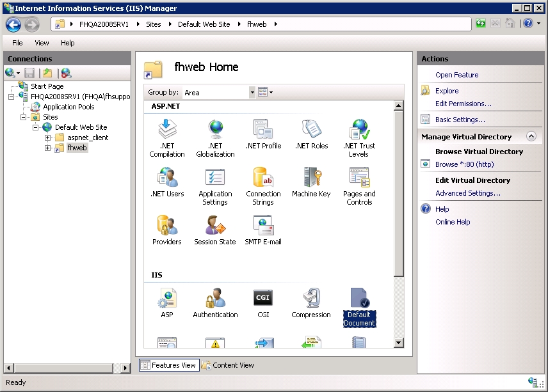The image size is (548, 392).
Task: Click Connections pane scroll right arrow
Action: coord(125,368)
